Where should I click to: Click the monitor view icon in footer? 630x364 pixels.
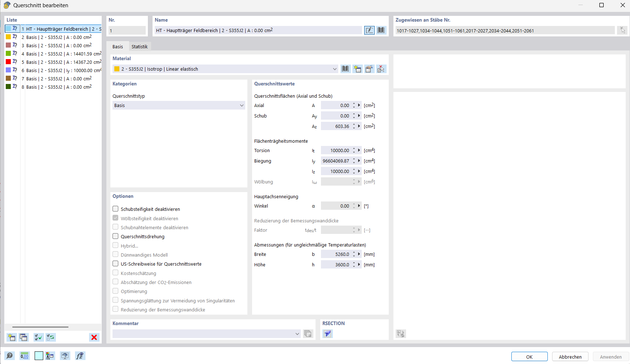click(x=65, y=356)
